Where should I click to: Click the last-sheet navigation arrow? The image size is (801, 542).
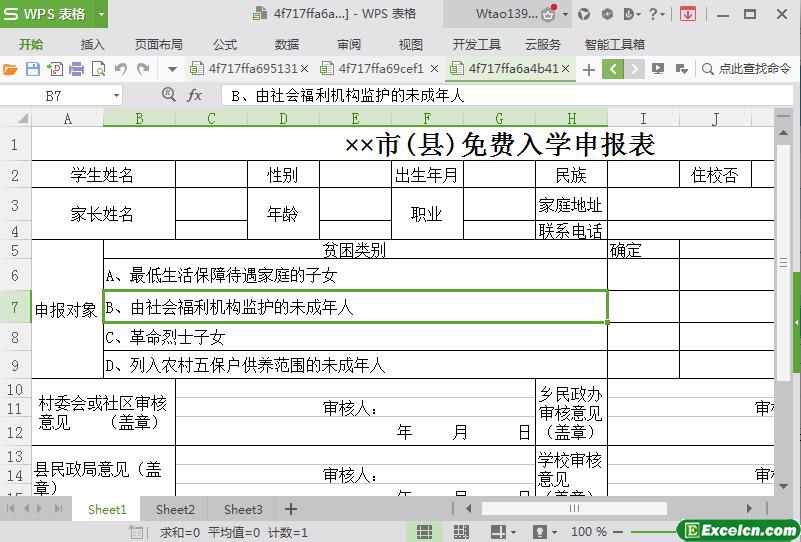pos(58,509)
